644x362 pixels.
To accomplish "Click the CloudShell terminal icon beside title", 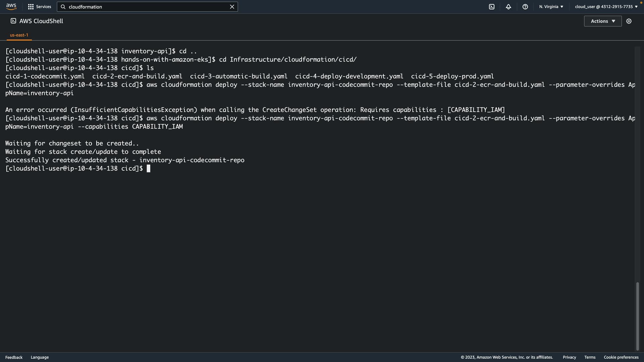I will (13, 21).
